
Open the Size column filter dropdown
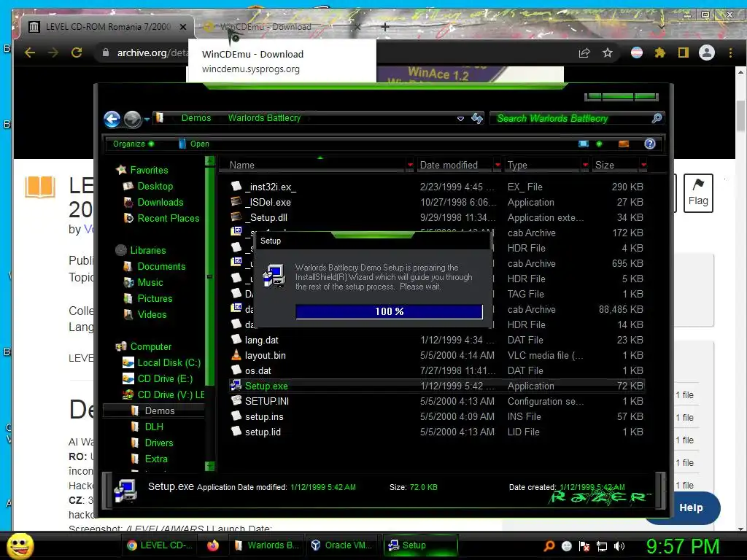[643, 166]
